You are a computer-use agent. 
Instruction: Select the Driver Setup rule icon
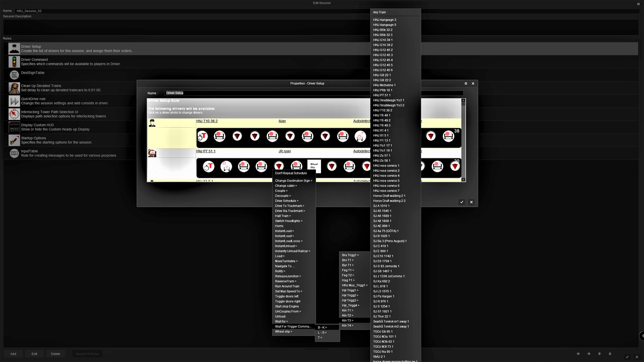click(14, 49)
